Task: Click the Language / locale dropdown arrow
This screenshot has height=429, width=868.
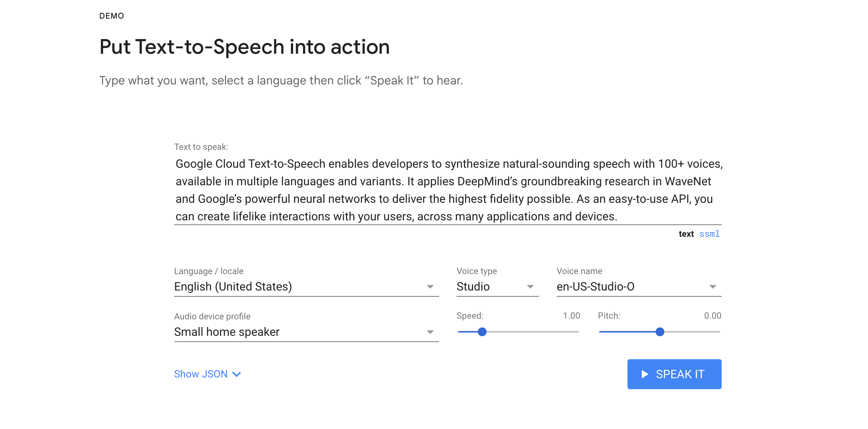Action: 430,287
